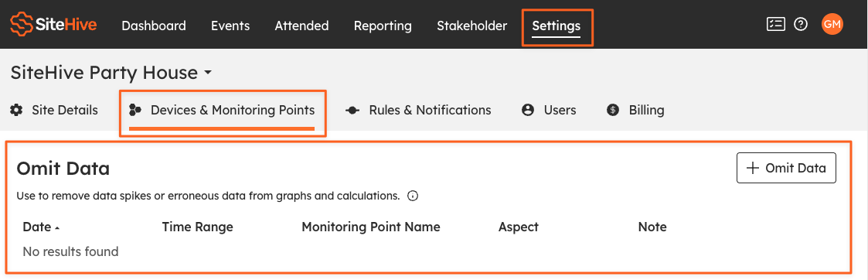Image resolution: width=868 pixels, height=280 pixels.
Task: Switch to the Reporting page
Action: (x=383, y=26)
